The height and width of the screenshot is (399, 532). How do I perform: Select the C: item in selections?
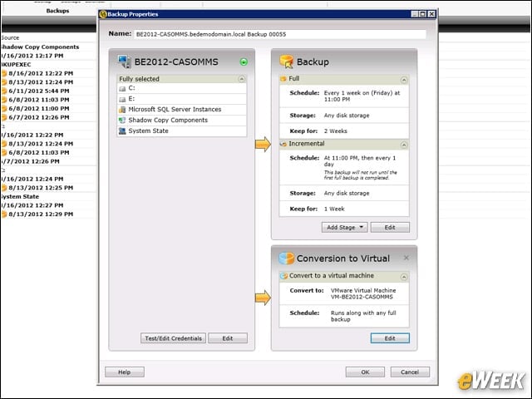182,88
